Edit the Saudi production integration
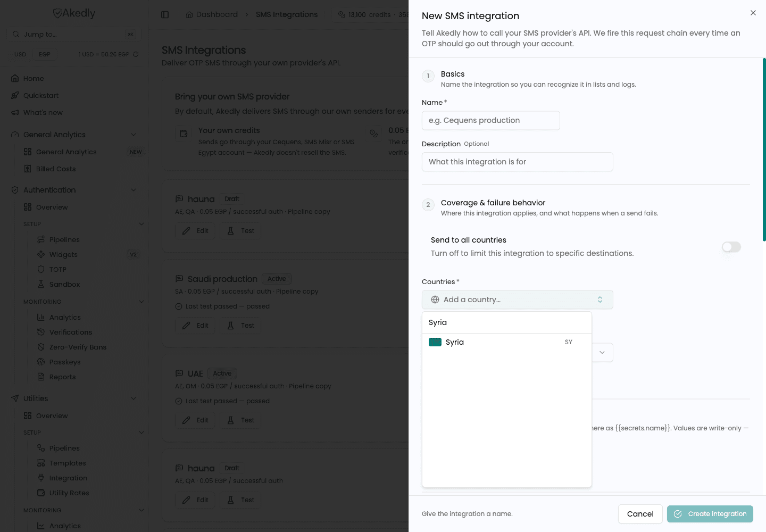 point(195,326)
